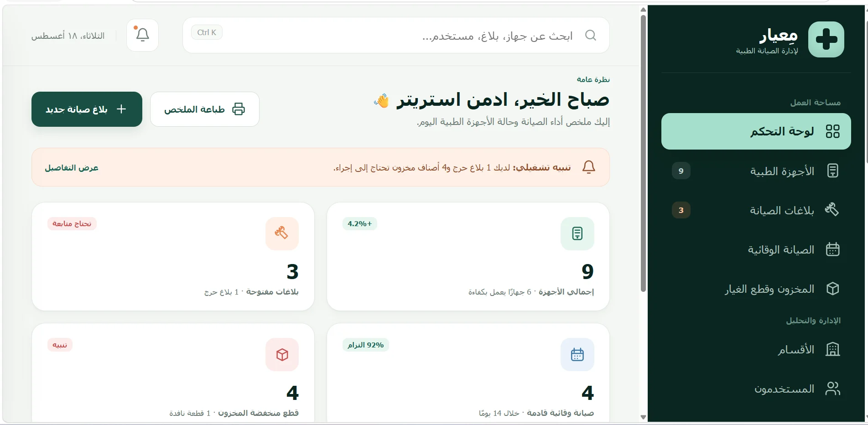Screen dimensions: 868x425
Task: Go to الأجهزة الطبية page
Action: [x=756, y=171]
